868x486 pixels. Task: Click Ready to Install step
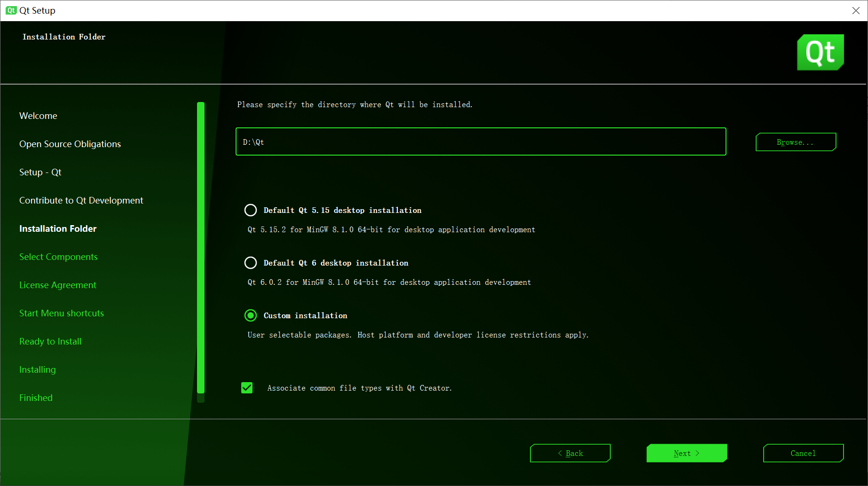50,341
